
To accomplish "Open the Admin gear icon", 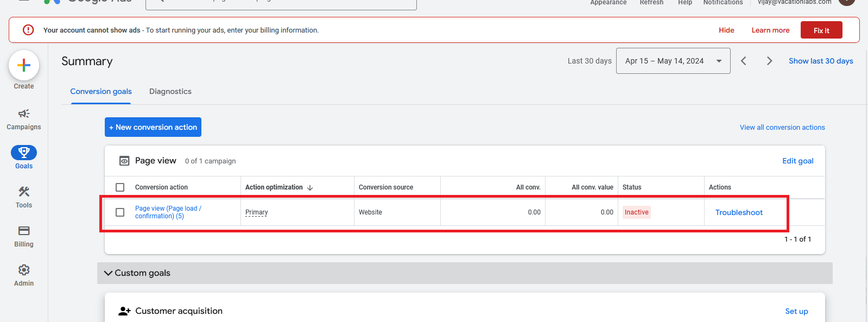I will coord(24,270).
